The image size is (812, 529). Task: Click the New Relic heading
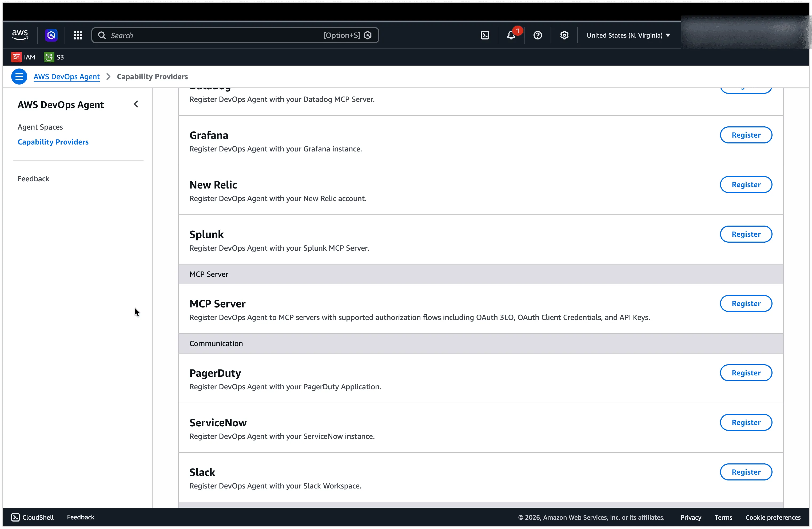tap(213, 185)
